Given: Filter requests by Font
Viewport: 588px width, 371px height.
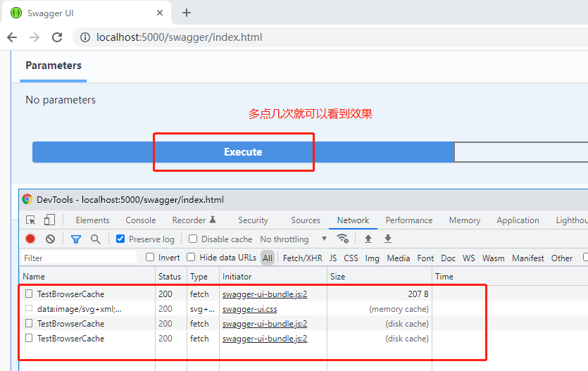Looking at the screenshot, I should click(x=425, y=258).
